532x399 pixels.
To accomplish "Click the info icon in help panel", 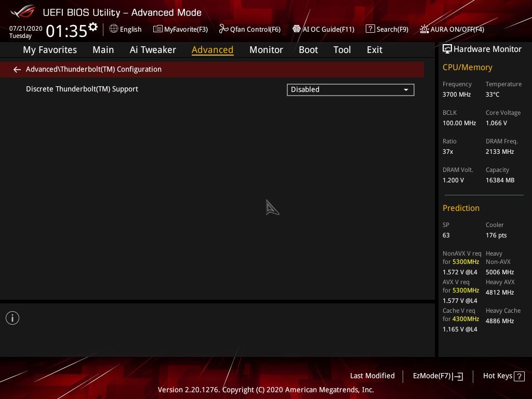I will point(12,318).
